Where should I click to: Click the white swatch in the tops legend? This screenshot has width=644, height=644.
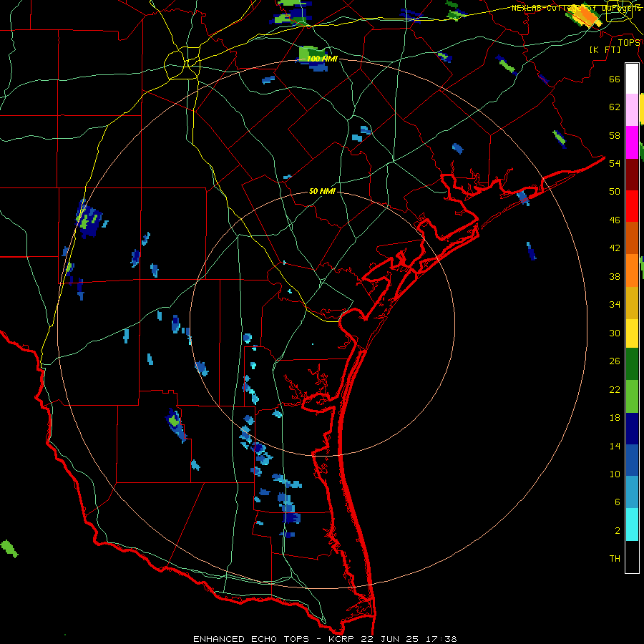click(632, 79)
